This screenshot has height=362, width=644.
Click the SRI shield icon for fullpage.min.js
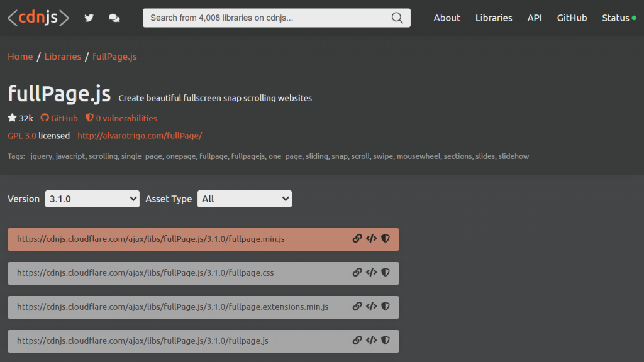[385, 239]
